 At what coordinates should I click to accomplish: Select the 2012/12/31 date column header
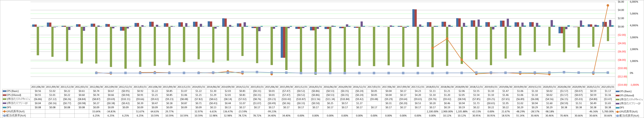(x=125, y=87)
